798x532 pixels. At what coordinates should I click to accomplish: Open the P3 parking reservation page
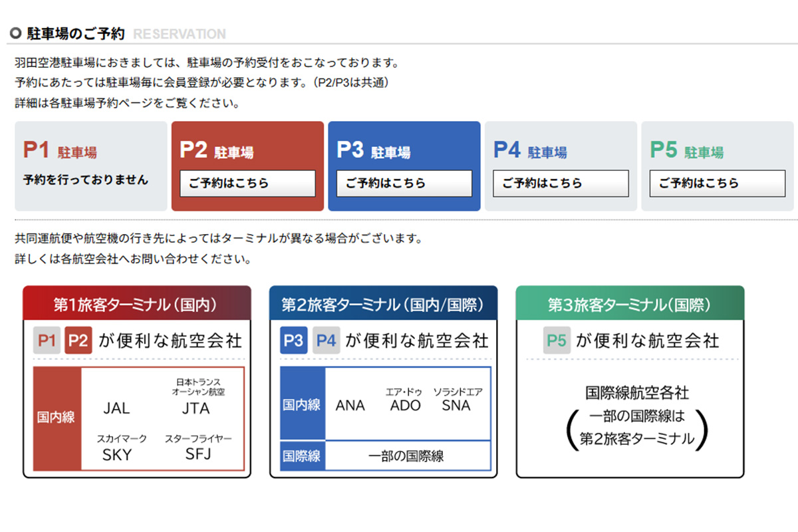tap(404, 184)
